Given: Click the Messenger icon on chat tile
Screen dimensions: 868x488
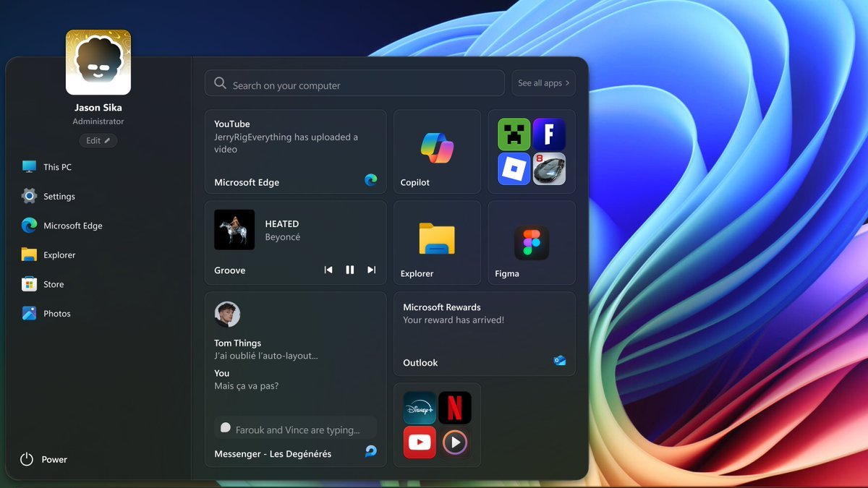Looking at the screenshot, I should click(x=371, y=451).
